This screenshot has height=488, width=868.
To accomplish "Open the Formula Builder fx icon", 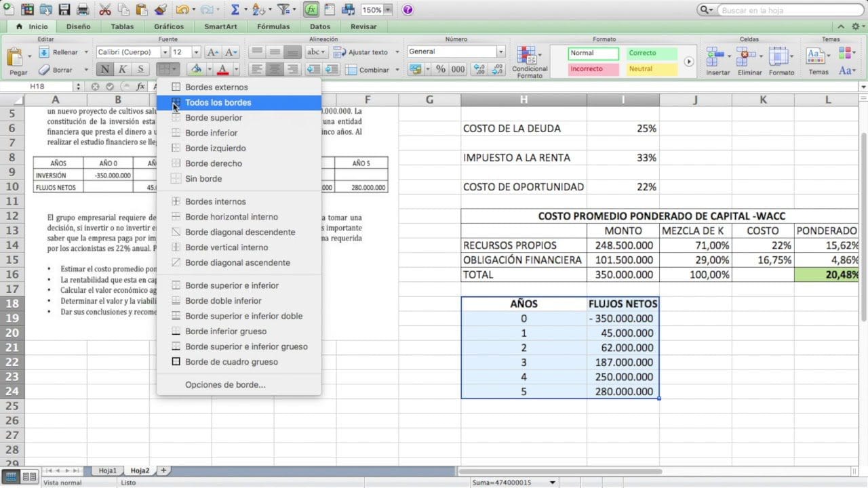I will click(x=310, y=9).
